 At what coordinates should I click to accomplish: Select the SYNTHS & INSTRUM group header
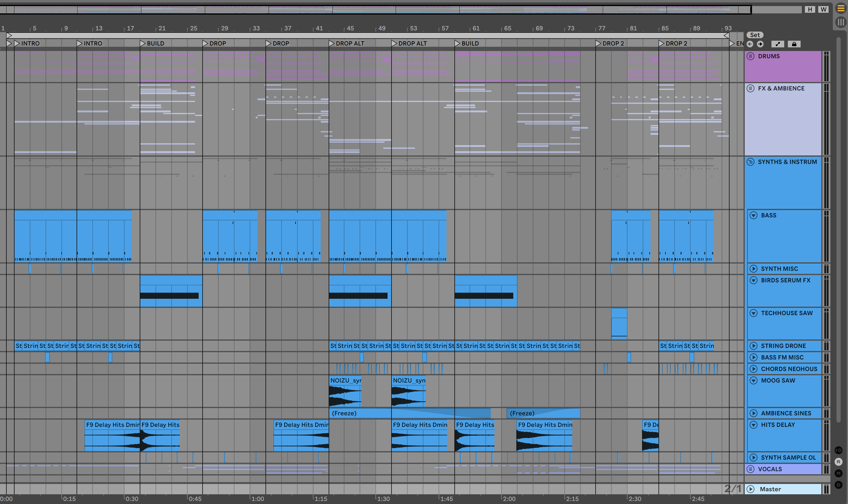point(787,162)
